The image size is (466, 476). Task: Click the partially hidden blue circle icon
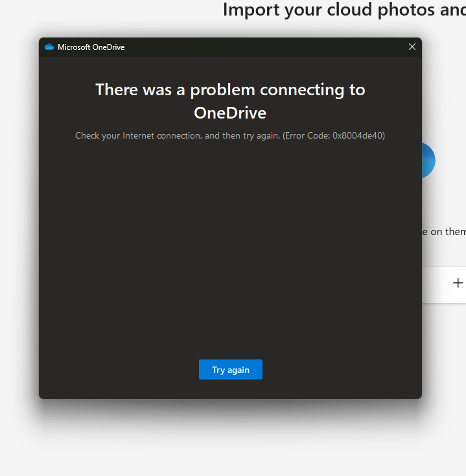(x=429, y=160)
